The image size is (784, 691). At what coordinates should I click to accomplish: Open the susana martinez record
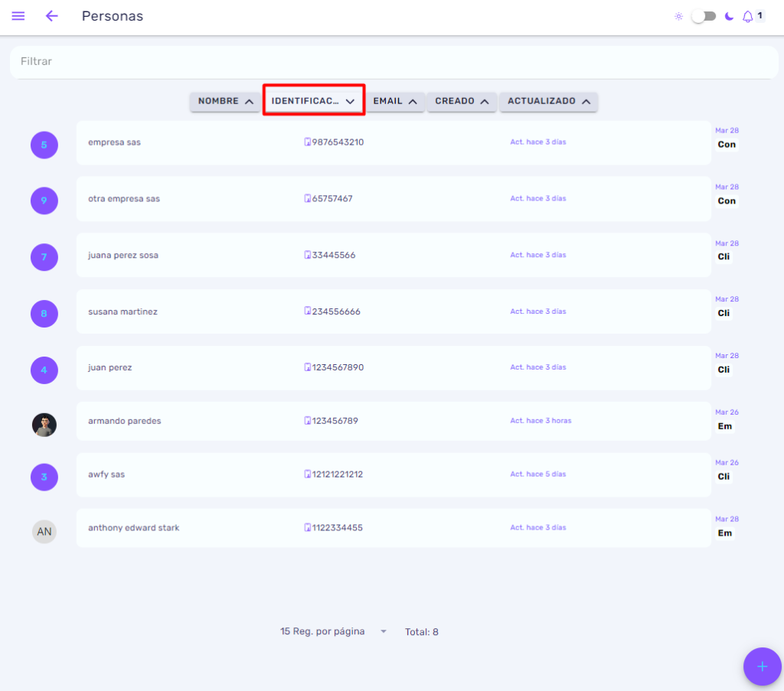pos(394,311)
